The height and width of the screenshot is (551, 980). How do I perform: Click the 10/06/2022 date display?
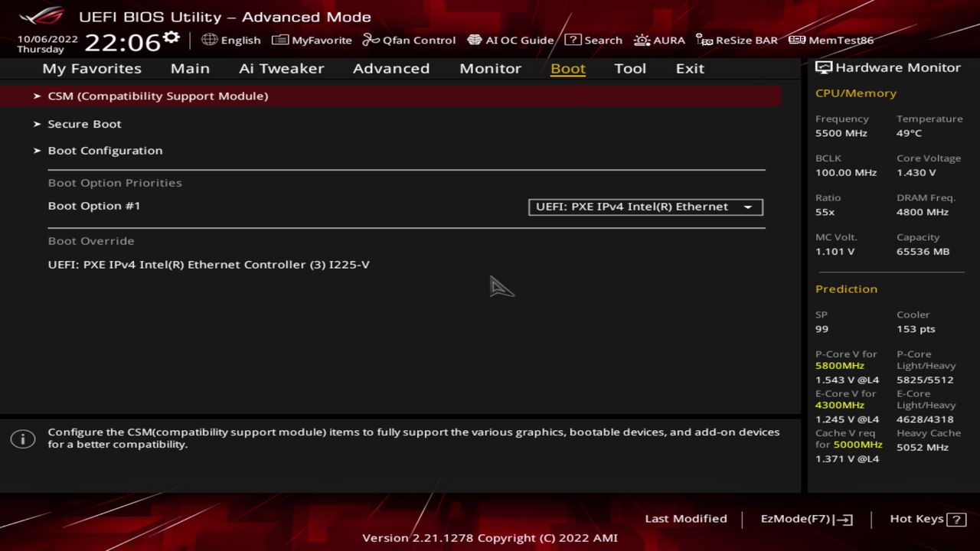47,38
